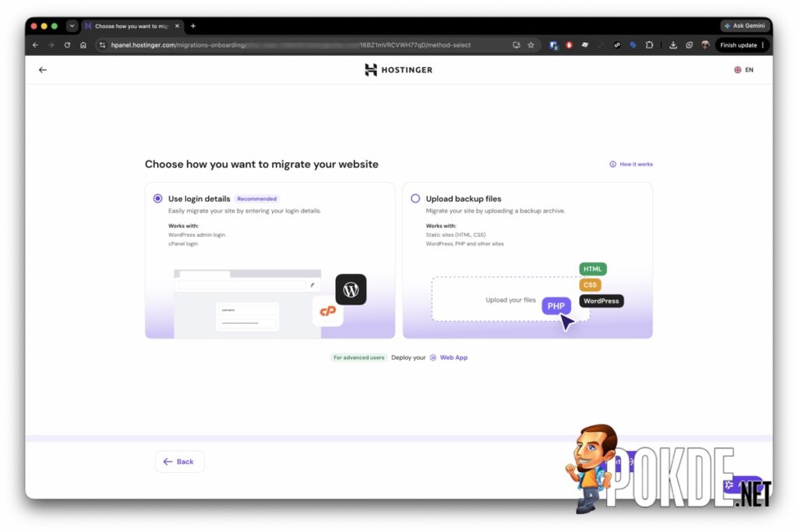Viewport: 798px width, 532px height.
Task: Click the WordPress tag in upload card
Action: click(601, 301)
